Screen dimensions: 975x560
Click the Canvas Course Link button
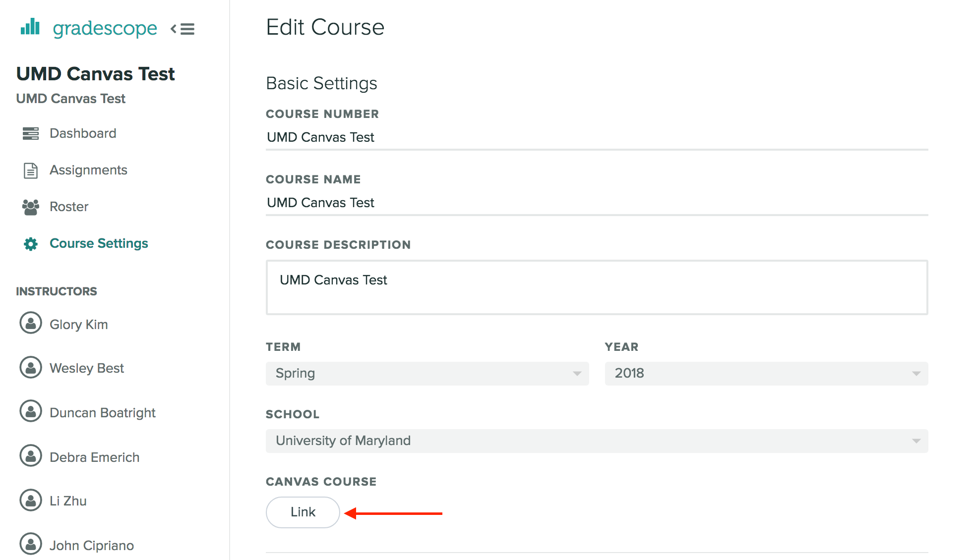(x=302, y=512)
